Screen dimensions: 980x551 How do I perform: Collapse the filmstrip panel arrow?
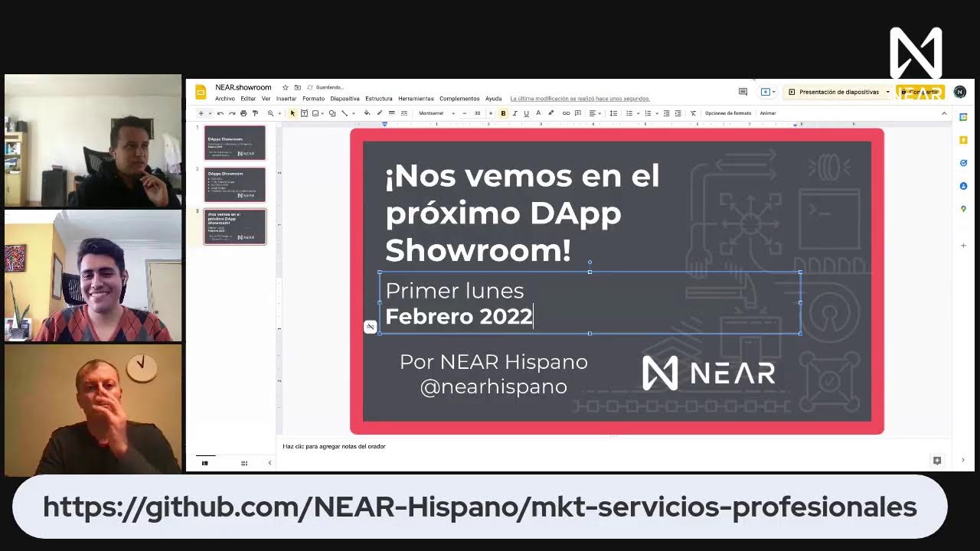[x=269, y=463]
